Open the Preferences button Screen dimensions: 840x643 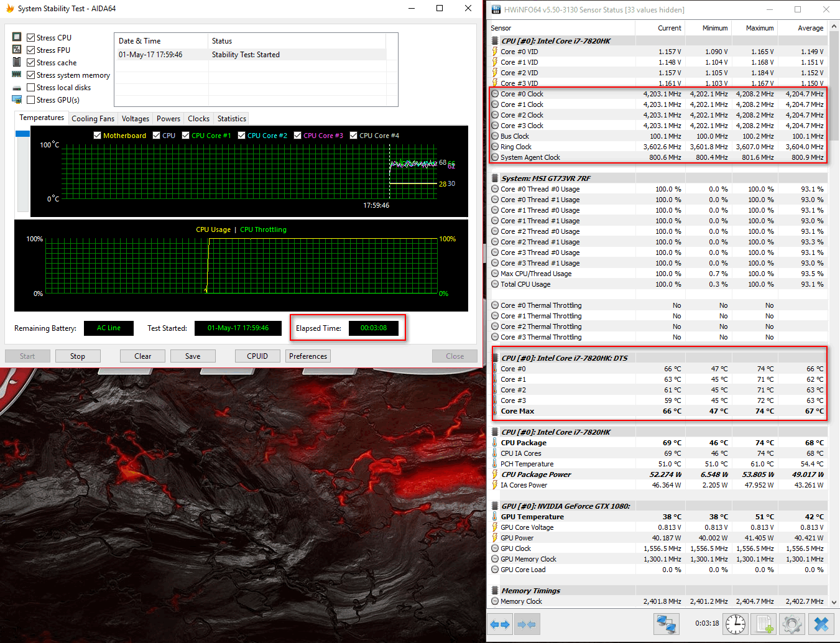click(x=308, y=356)
